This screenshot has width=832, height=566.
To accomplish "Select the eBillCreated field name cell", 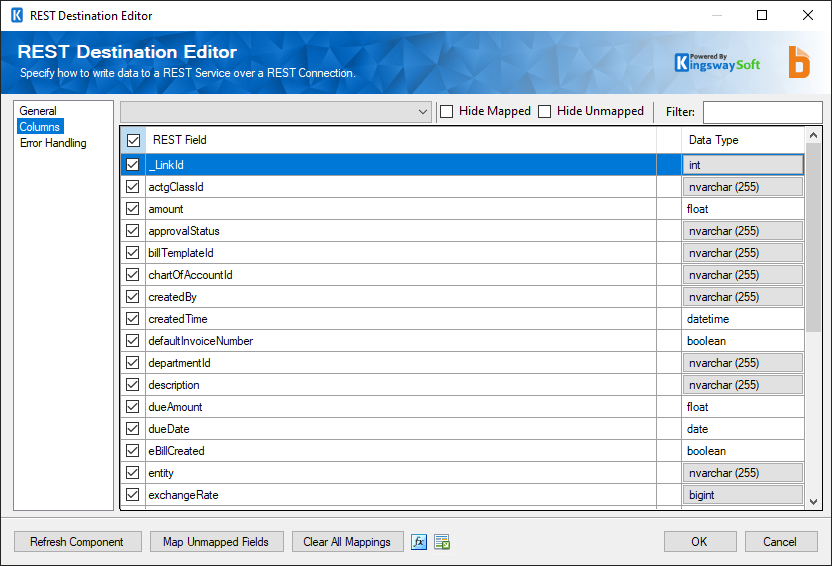I will [x=401, y=451].
